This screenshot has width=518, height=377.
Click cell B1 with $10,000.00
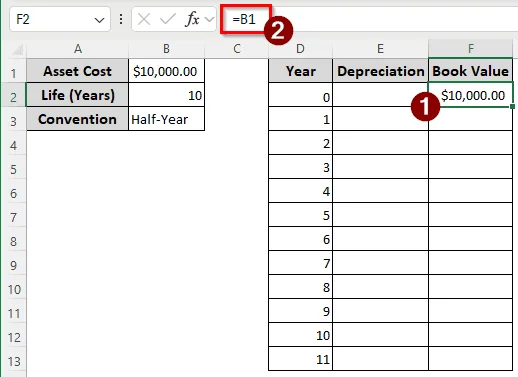[x=166, y=71]
